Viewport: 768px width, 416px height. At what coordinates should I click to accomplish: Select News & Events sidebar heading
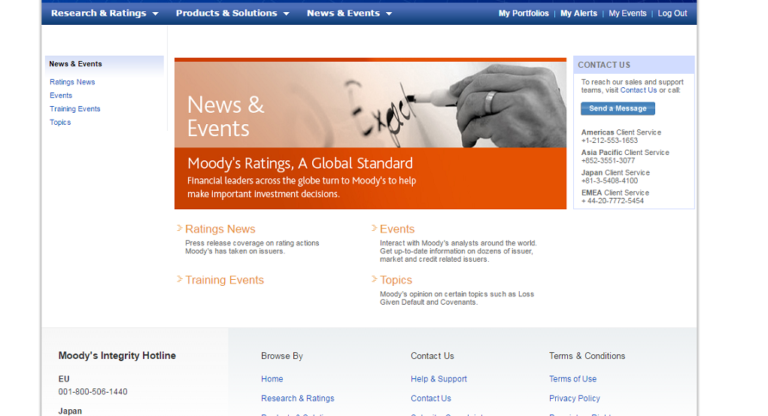click(x=75, y=64)
